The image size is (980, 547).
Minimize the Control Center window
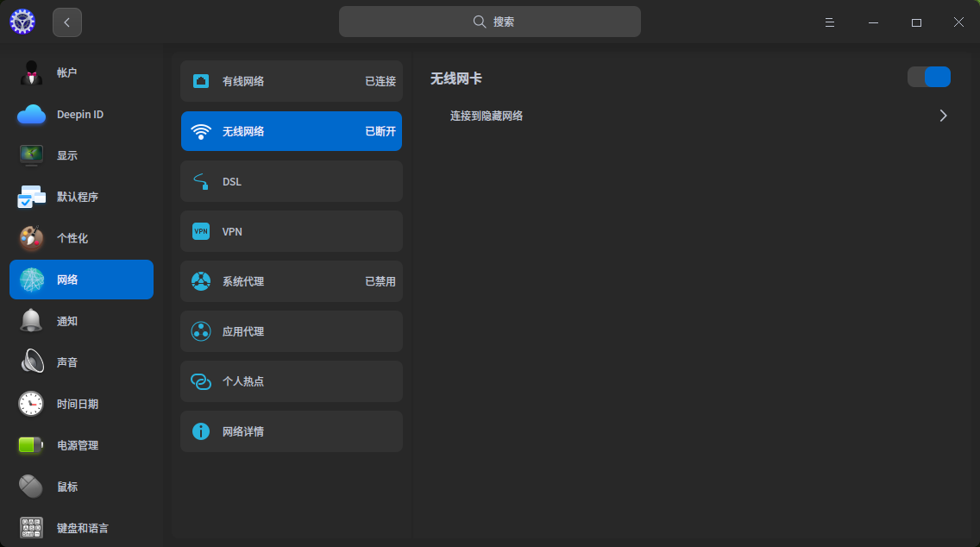[873, 22]
